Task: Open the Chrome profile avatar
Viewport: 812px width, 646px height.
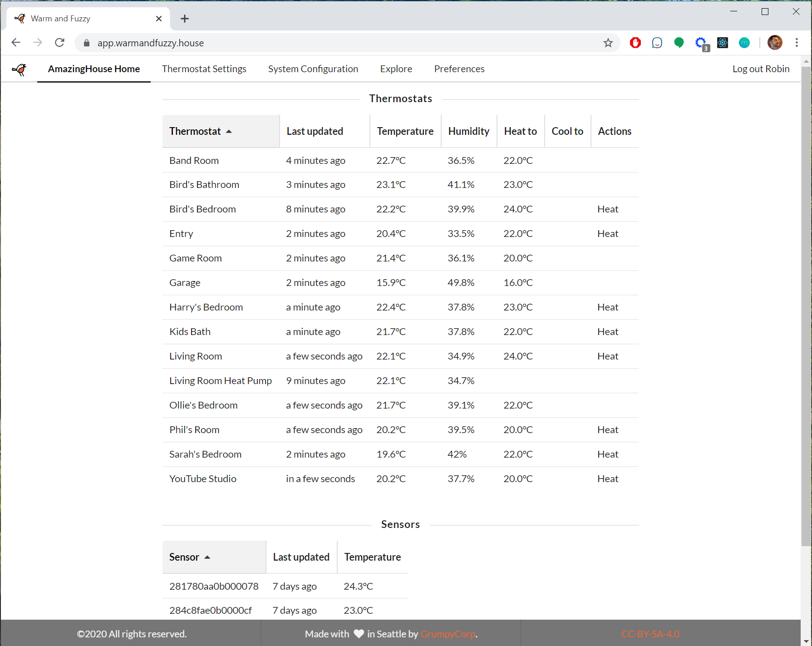Action: pos(774,43)
